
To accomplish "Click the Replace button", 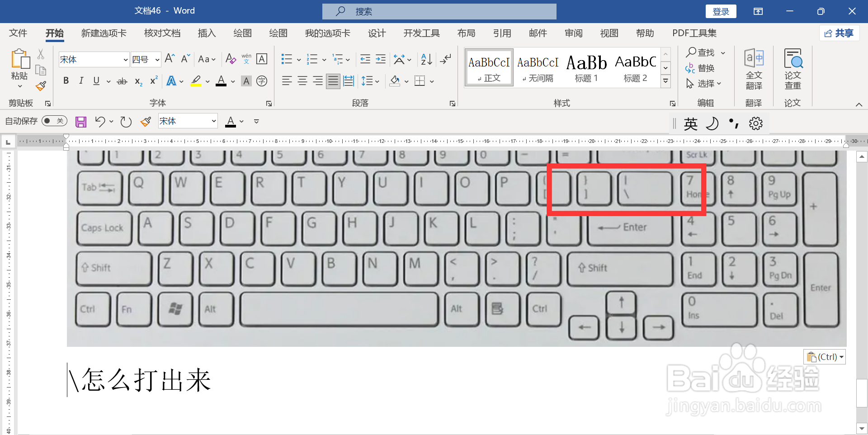I will tap(700, 68).
